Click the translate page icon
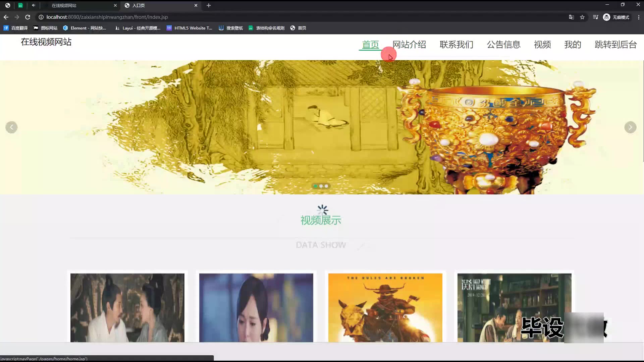Screen dimensions: 644x362 click(571, 17)
